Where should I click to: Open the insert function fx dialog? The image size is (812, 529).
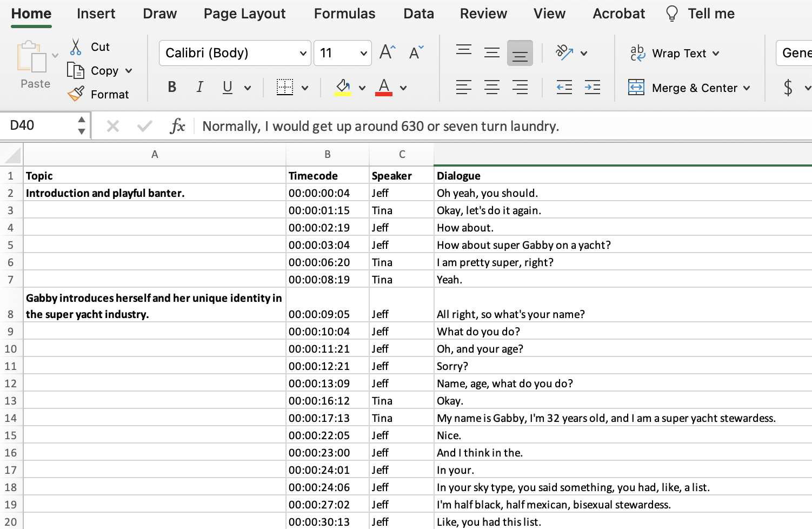[x=177, y=126]
